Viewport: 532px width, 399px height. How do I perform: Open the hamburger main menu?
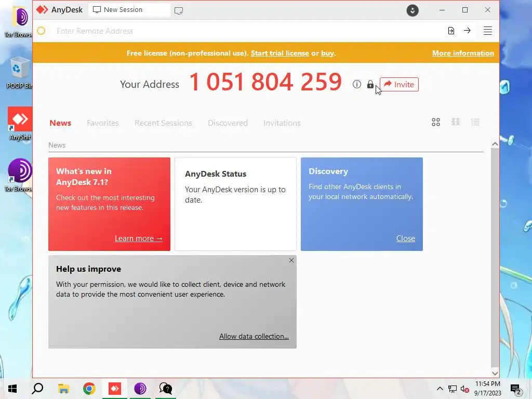pos(487,31)
